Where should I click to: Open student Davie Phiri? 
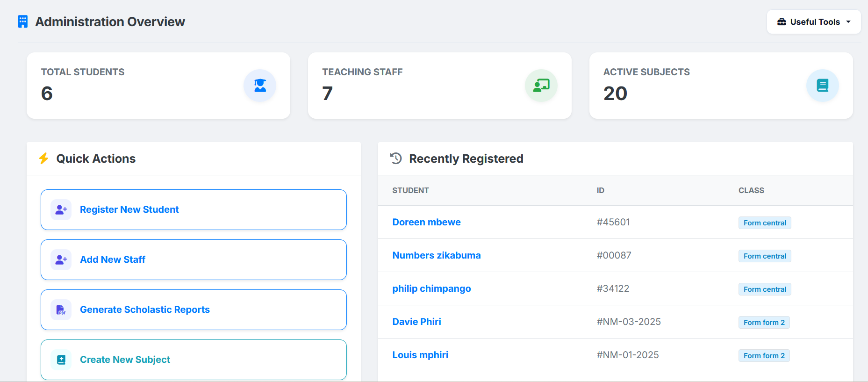point(416,322)
